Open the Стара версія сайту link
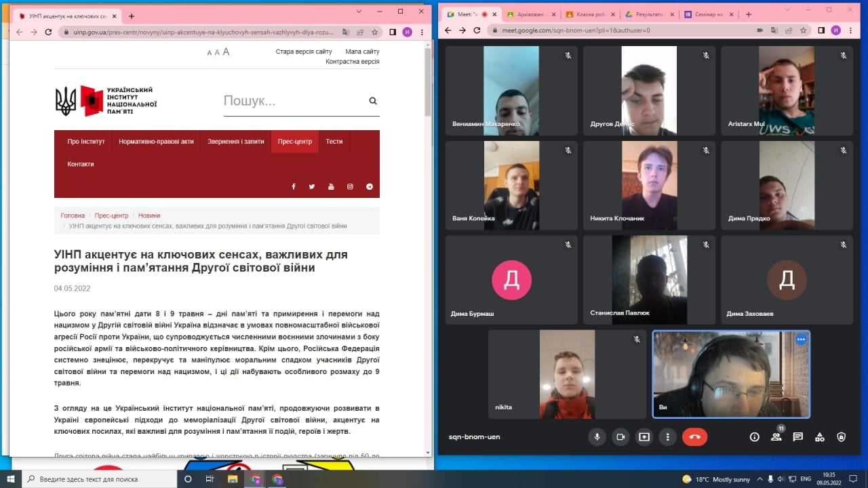The width and height of the screenshot is (868, 488). (304, 52)
